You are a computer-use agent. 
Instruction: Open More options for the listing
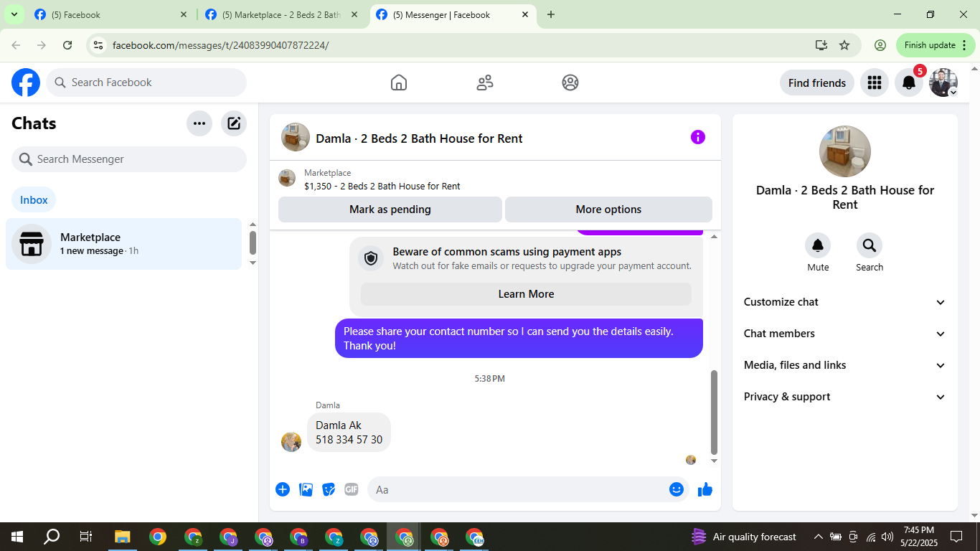608,209
